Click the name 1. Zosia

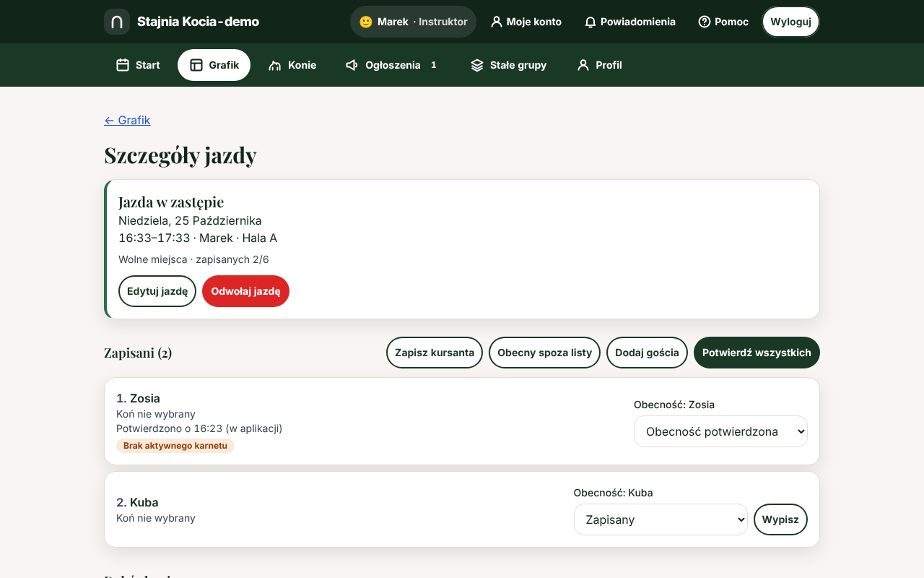tap(138, 398)
